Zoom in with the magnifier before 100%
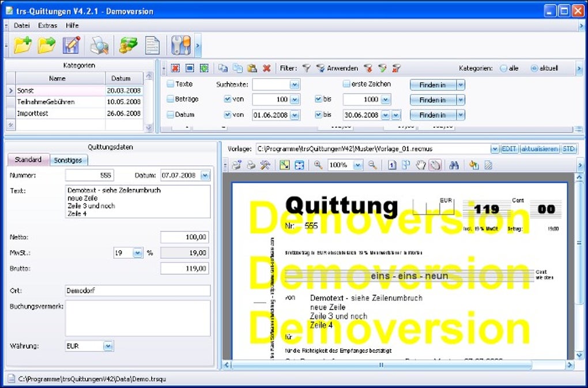588x388 pixels. coord(318,165)
